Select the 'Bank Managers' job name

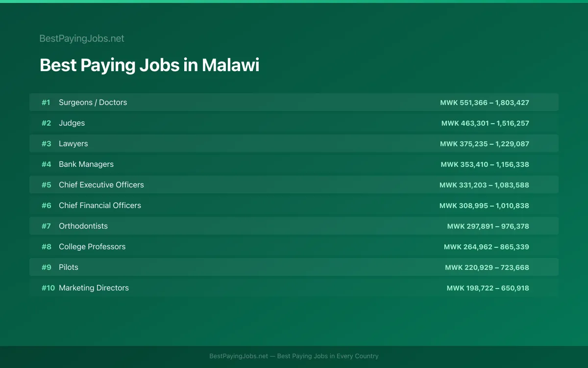pyautogui.click(x=86, y=164)
